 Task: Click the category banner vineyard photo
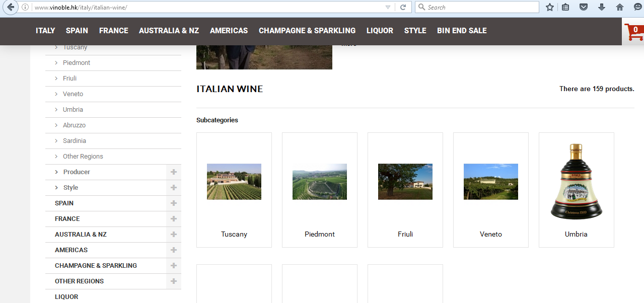point(264,57)
